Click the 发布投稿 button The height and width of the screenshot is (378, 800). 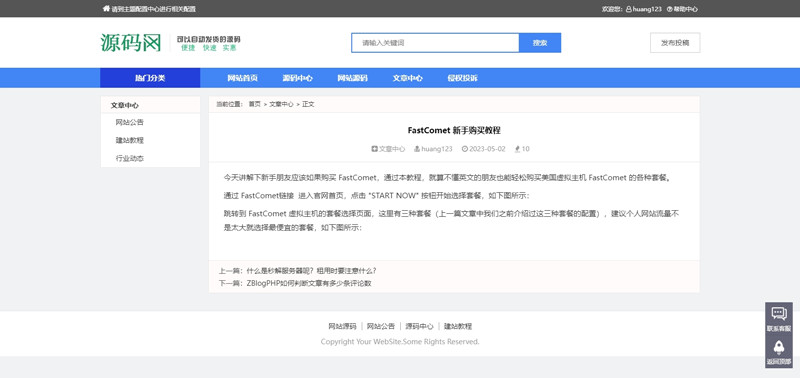[x=675, y=43]
